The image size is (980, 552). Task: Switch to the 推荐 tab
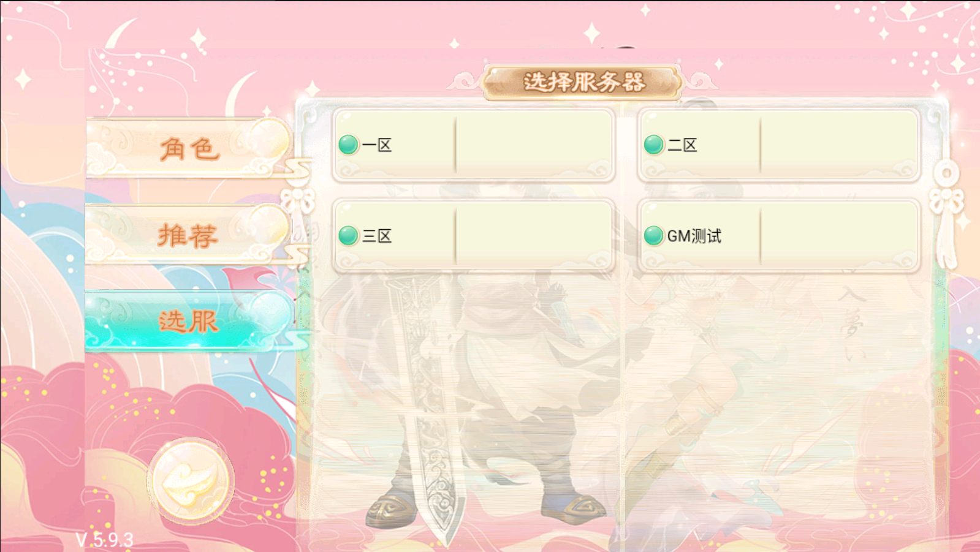[x=188, y=235]
